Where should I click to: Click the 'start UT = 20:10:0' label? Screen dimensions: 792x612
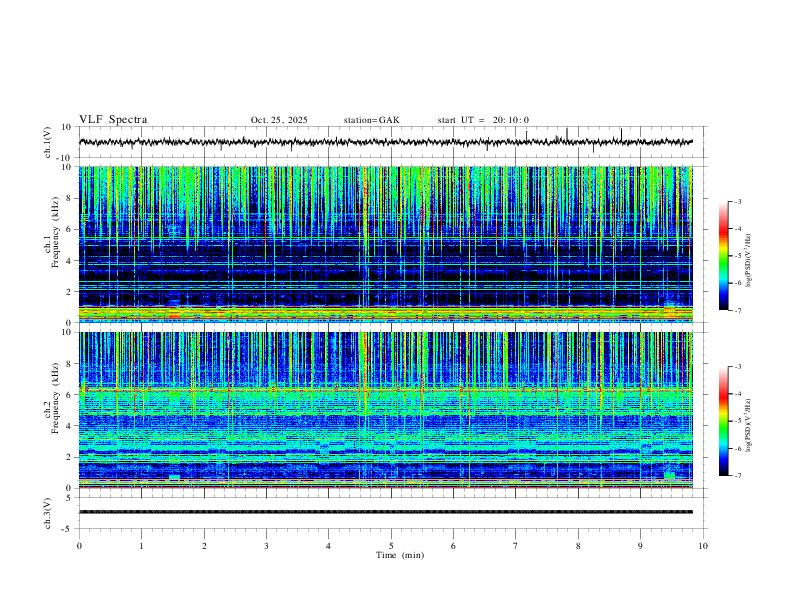click(483, 120)
